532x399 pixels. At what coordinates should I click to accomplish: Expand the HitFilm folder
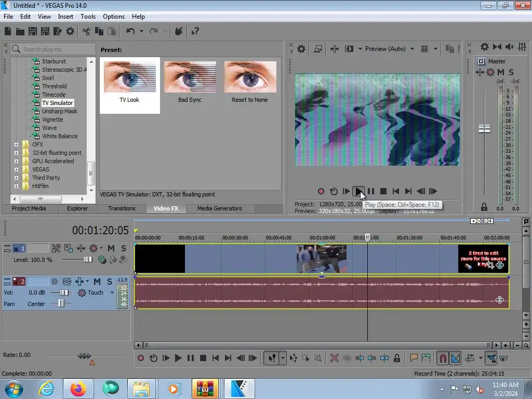click(16, 187)
